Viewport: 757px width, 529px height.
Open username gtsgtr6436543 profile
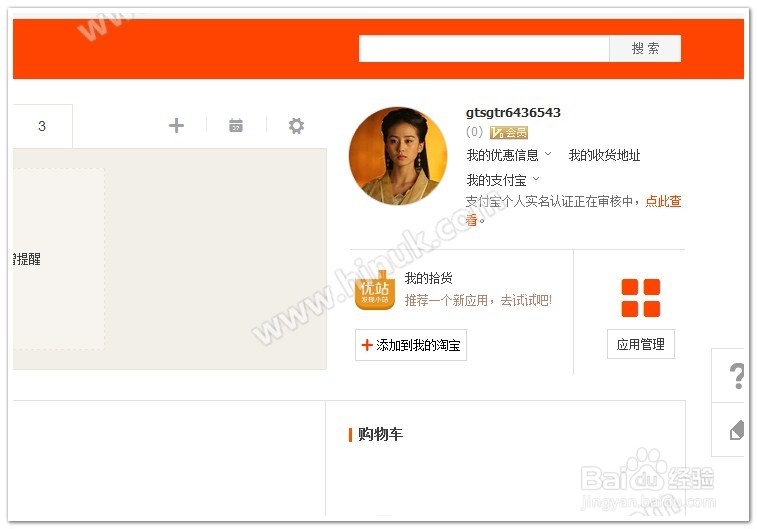point(513,112)
